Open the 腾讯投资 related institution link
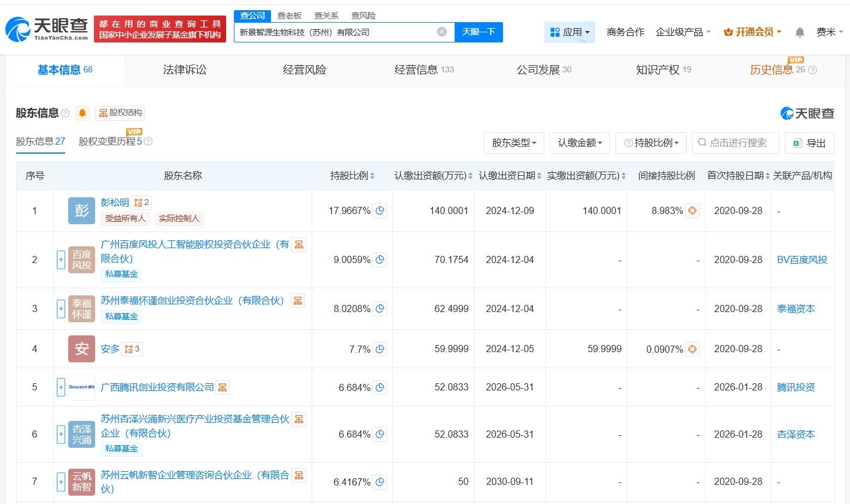Image resolution: width=850 pixels, height=504 pixels. tap(796, 387)
